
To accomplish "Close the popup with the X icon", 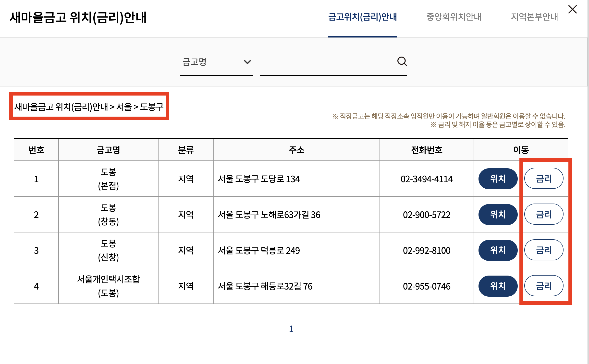I will pos(572,10).
